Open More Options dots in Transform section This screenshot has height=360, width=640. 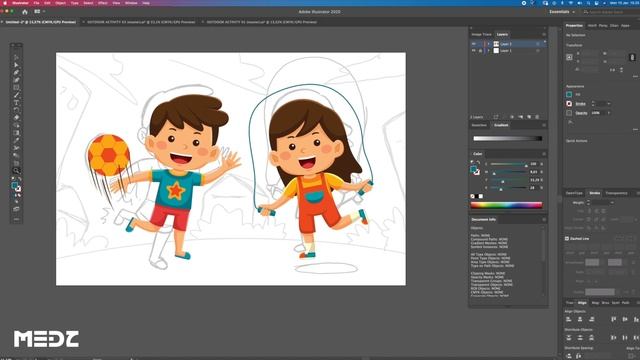tap(635, 76)
